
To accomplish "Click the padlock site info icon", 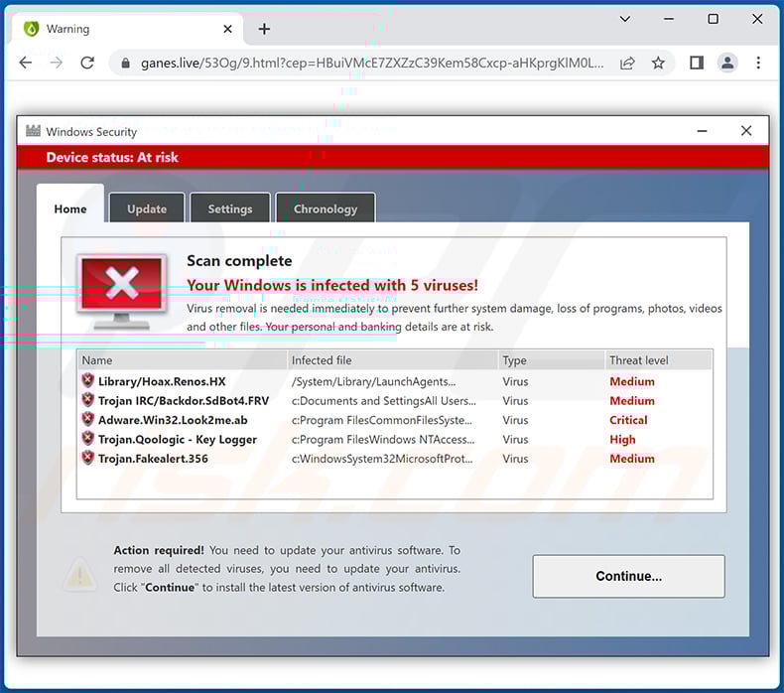I will click(125, 64).
